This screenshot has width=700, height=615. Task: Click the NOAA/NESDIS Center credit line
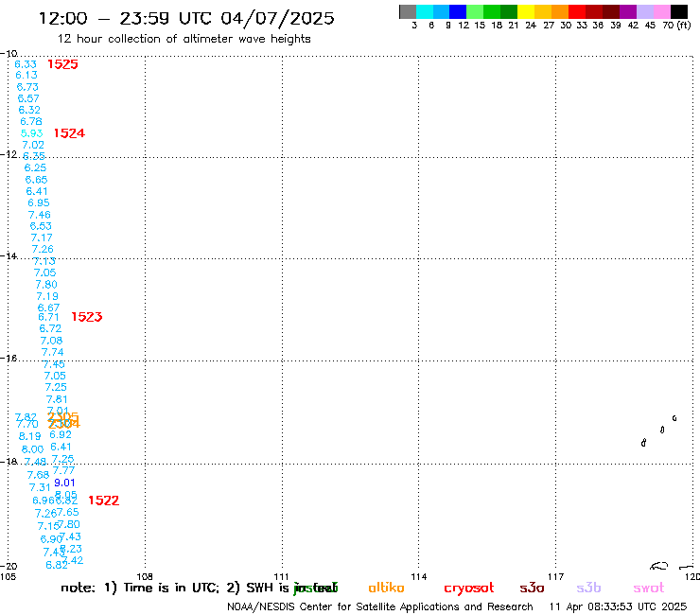coord(380,607)
